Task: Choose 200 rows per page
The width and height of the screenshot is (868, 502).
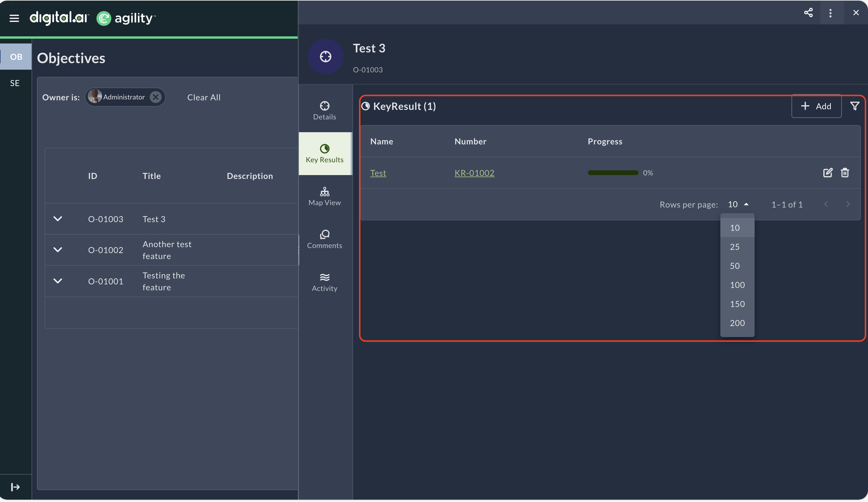Action: pos(737,323)
